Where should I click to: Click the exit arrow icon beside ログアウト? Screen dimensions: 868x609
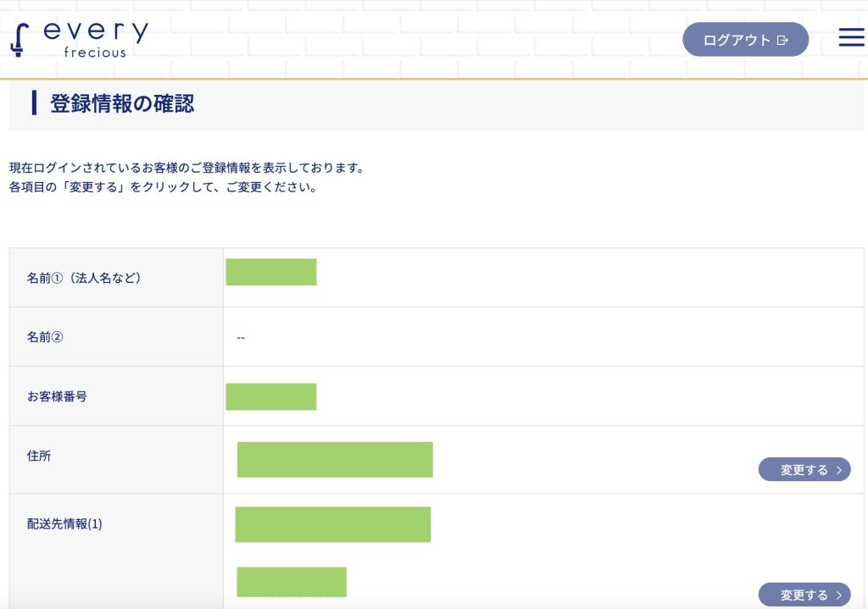tap(782, 40)
